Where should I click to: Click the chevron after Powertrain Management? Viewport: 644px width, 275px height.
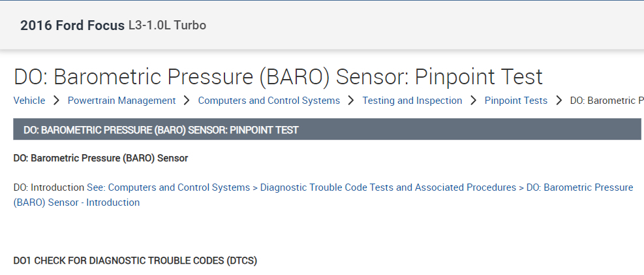(187, 101)
